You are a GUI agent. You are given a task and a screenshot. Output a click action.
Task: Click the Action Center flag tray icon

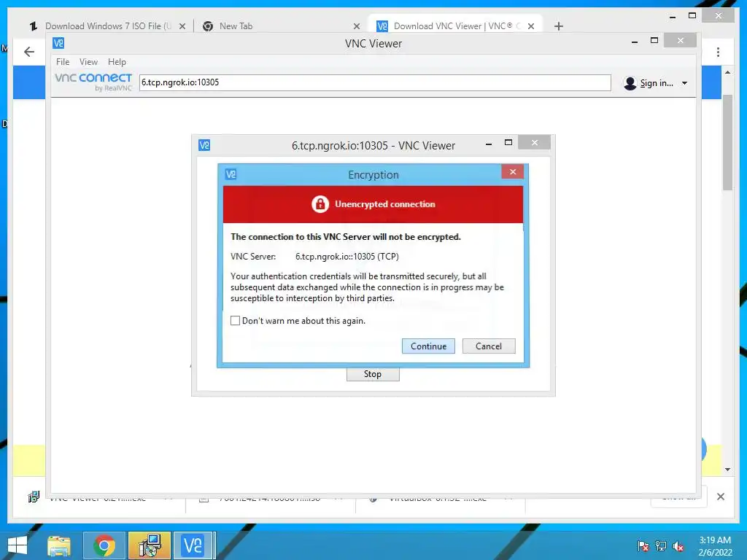(x=643, y=546)
